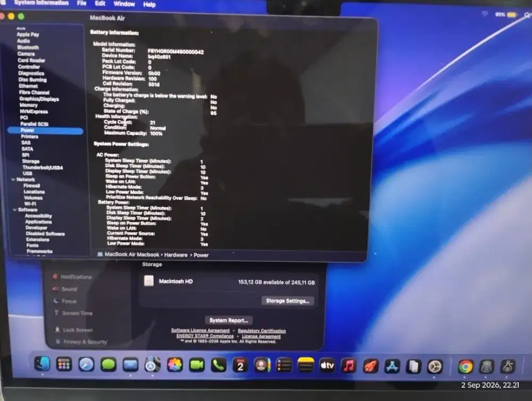Viewport: 532px width, 401px height.
Task: Click the System Report... button
Action: (229, 320)
